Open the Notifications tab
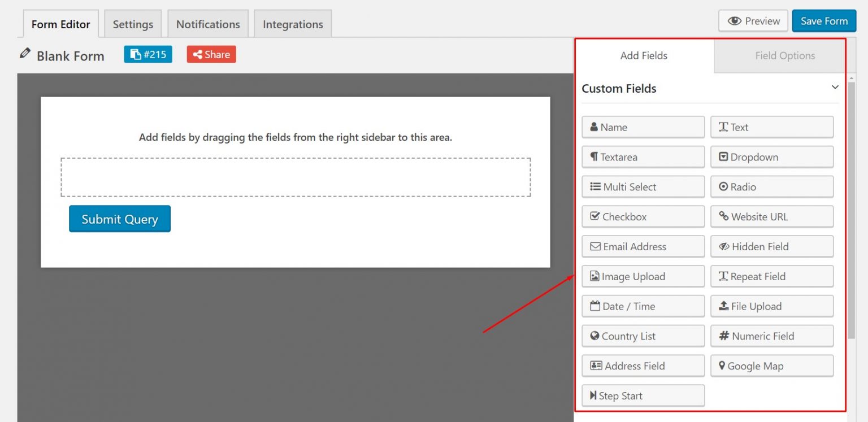 click(208, 24)
